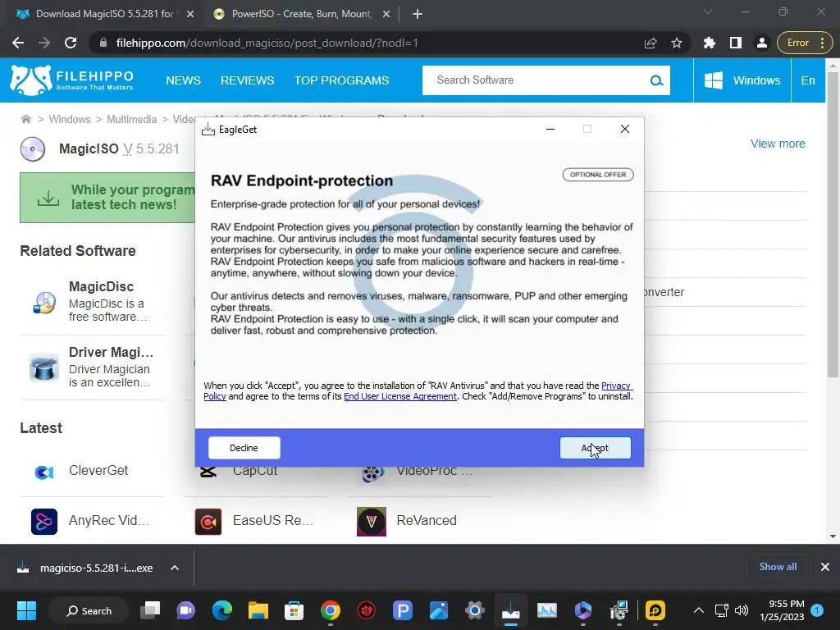840x630 pixels.
Task: Click the search magnifier icon
Action: pos(657,81)
